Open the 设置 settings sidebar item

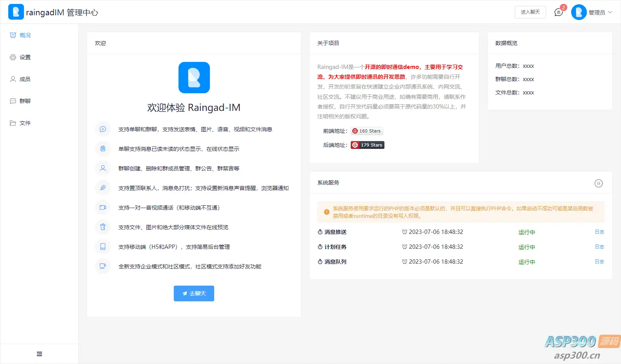(39, 57)
